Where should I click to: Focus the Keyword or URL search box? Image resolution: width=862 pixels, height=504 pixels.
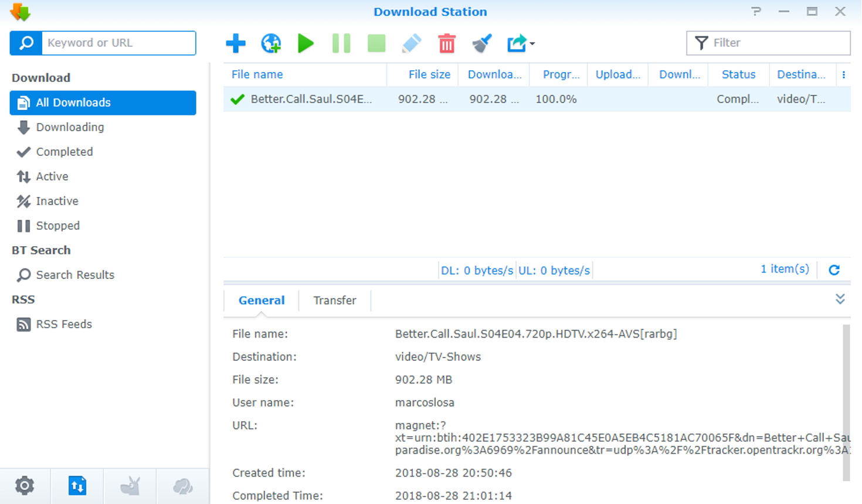119,43
